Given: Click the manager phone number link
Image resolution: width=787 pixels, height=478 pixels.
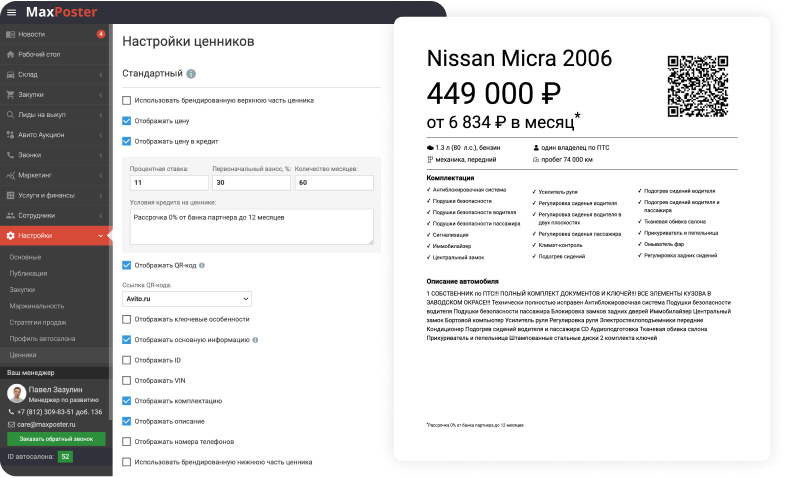Looking at the screenshot, I should [x=59, y=412].
